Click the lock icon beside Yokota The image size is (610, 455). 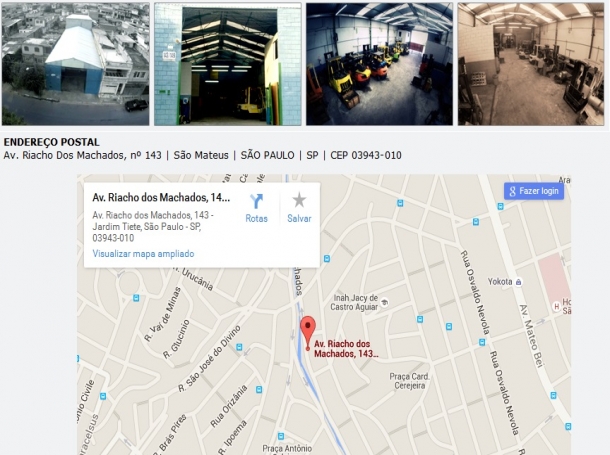[x=518, y=282]
